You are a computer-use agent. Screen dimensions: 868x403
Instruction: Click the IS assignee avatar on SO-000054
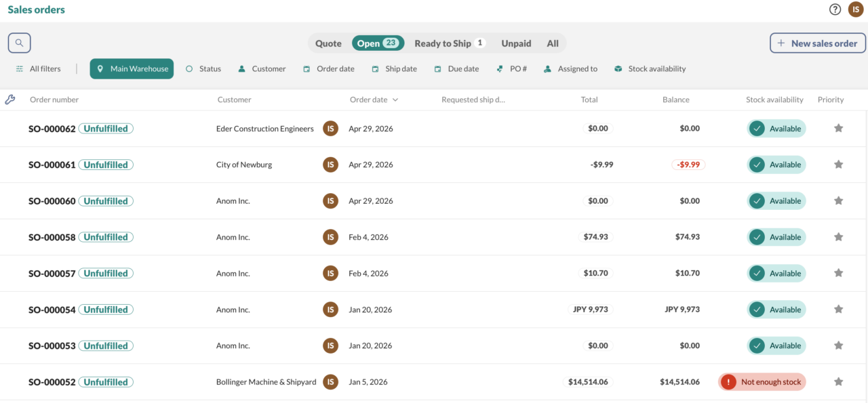pyautogui.click(x=330, y=310)
